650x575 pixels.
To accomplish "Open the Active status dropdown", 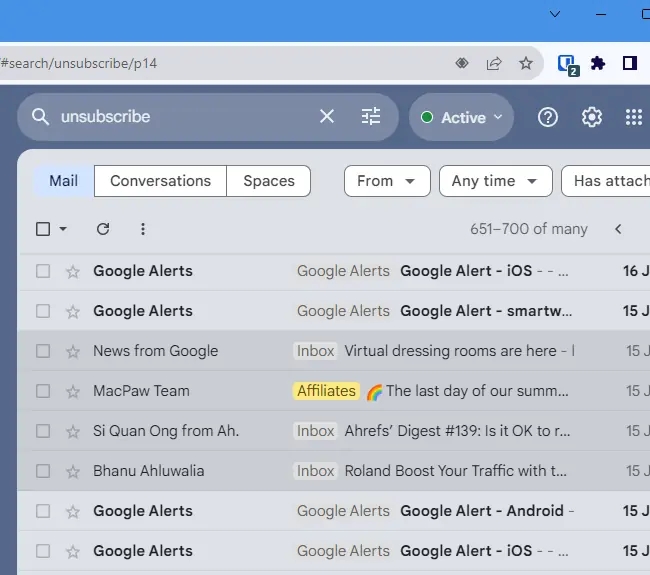I will coord(461,117).
